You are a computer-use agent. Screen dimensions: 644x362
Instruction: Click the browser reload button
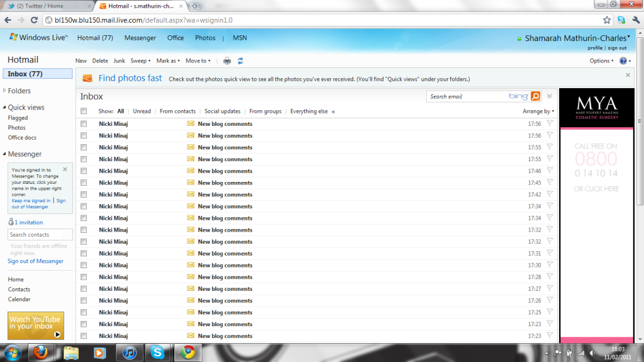tap(35, 20)
